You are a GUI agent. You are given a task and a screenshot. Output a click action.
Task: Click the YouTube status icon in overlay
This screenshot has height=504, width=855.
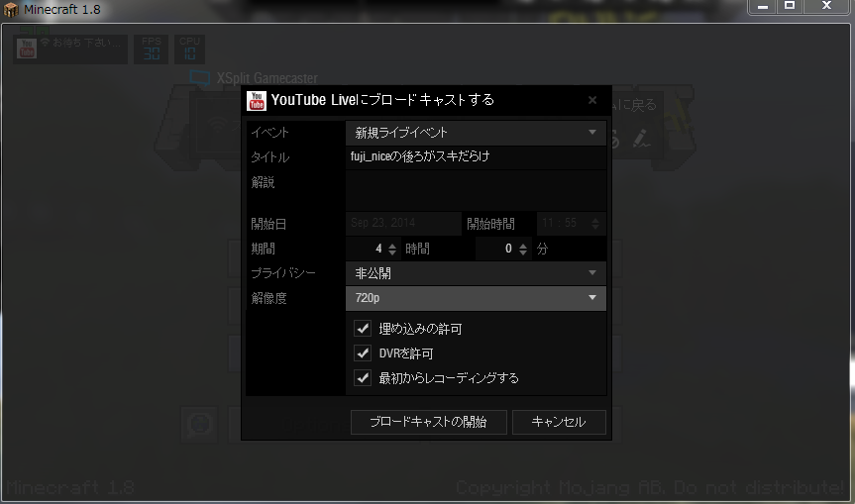pyautogui.click(x=26, y=49)
